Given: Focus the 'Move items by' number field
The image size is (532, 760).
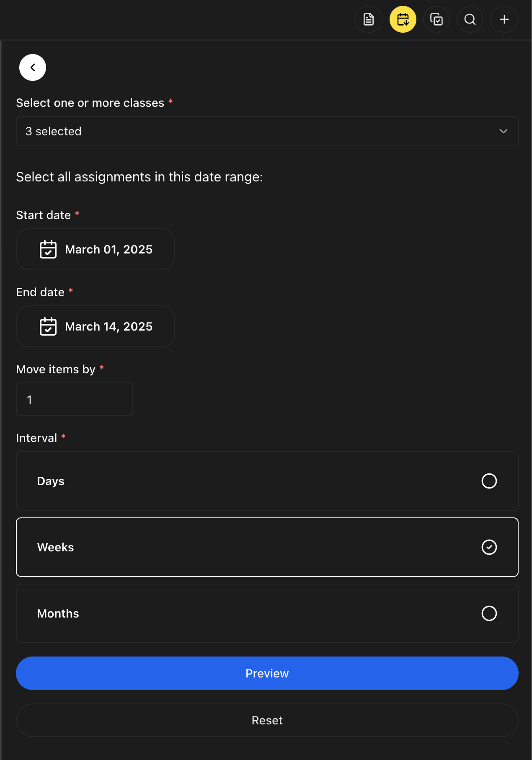Looking at the screenshot, I should [75, 399].
